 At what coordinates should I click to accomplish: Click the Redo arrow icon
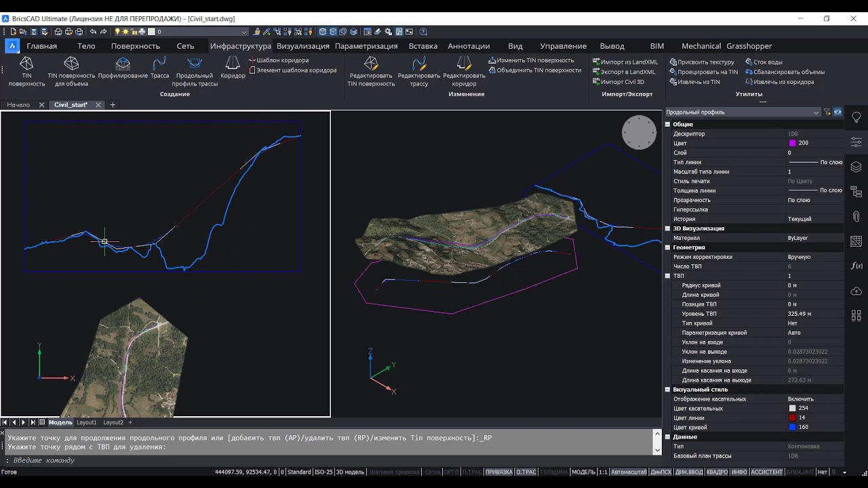104,32
